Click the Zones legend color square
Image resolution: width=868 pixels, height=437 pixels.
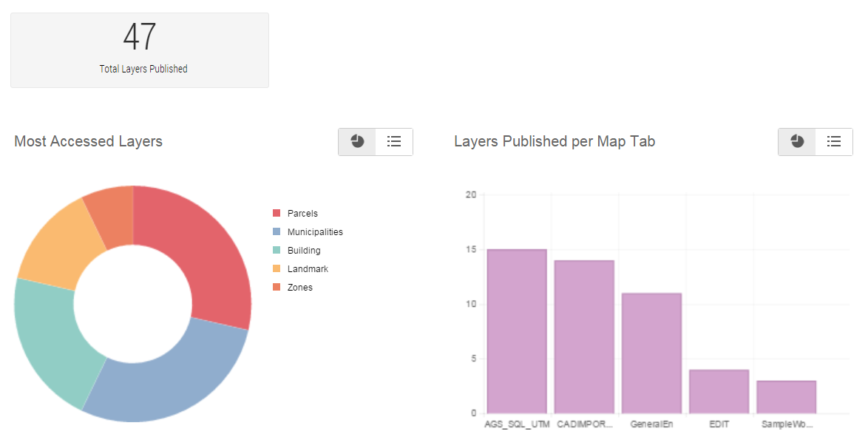tap(277, 288)
